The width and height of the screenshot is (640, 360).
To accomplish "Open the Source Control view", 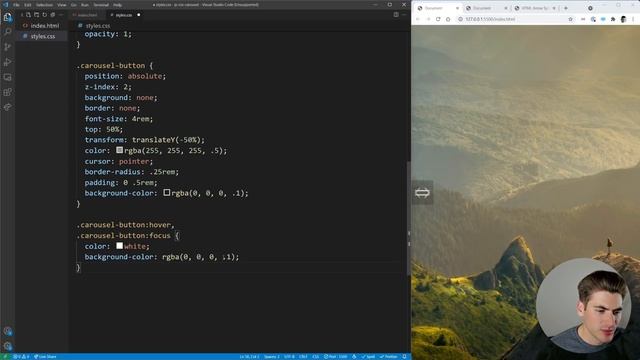I will [7, 47].
